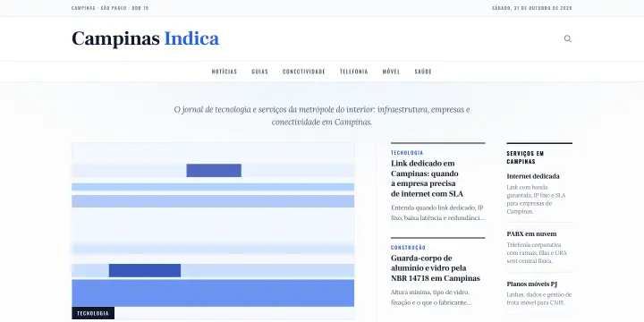Open the Móvel menu item

coord(391,72)
